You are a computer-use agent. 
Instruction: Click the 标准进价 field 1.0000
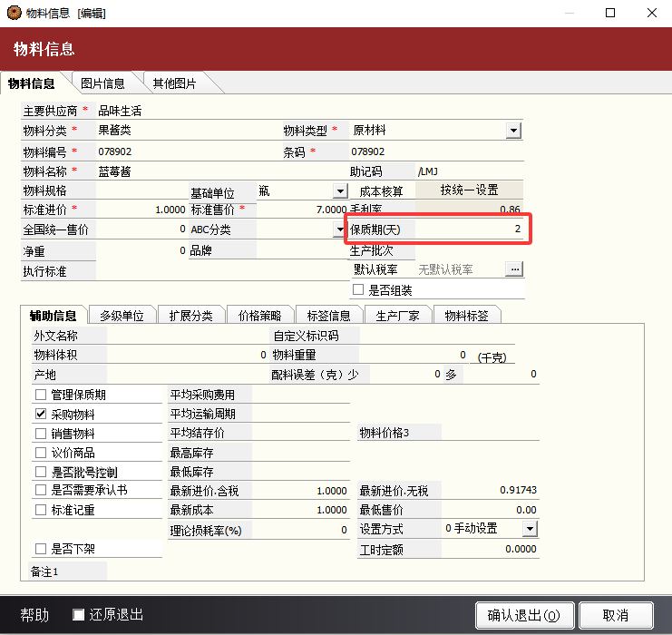coord(141,210)
